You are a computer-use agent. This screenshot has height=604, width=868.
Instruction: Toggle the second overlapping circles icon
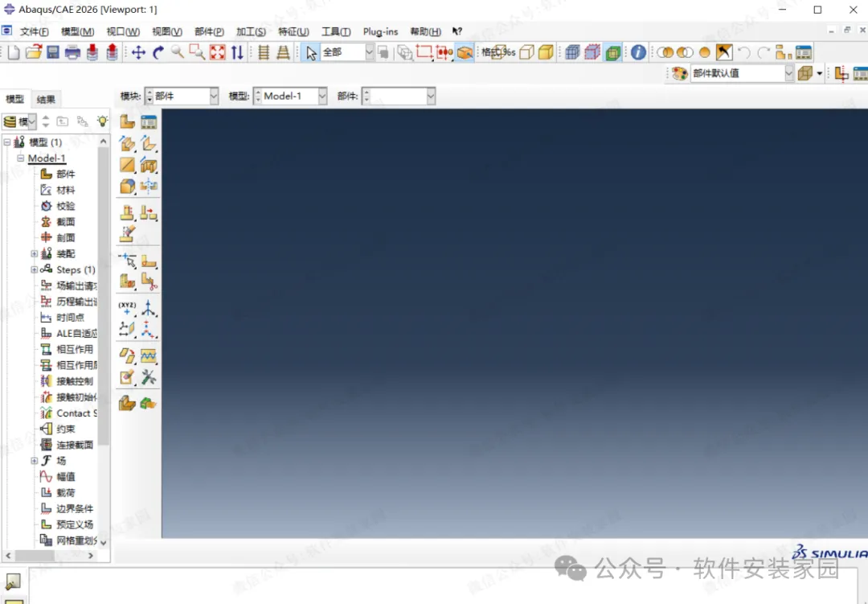click(685, 52)
